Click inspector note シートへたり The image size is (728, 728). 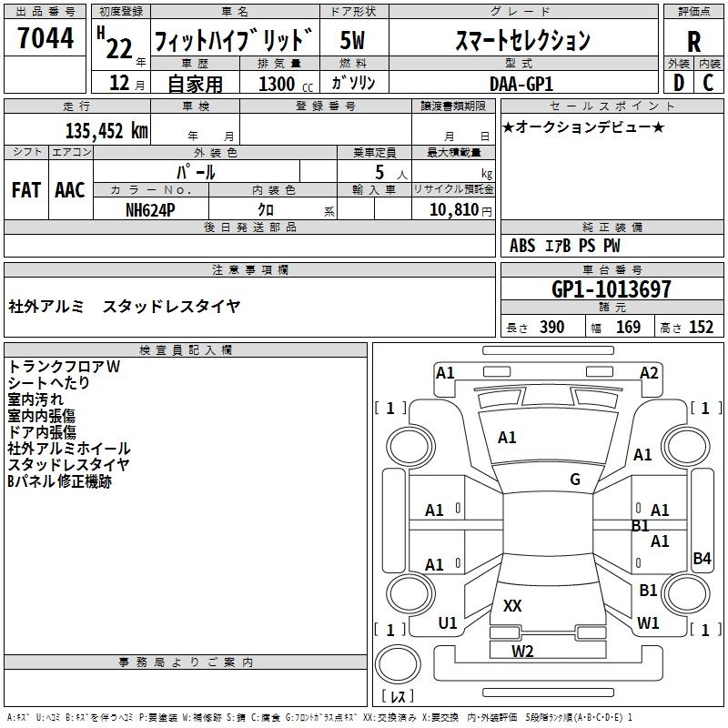point(48,383)
